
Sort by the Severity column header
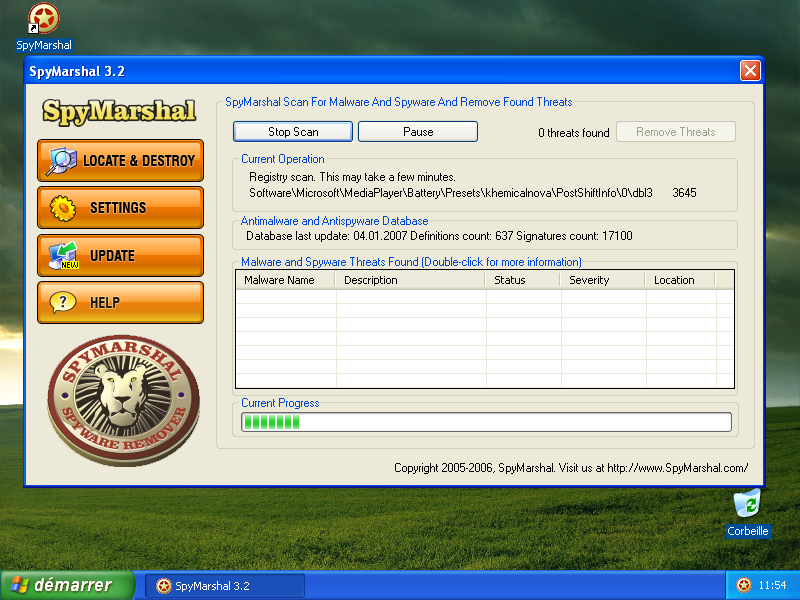click(x=603, y=280)
